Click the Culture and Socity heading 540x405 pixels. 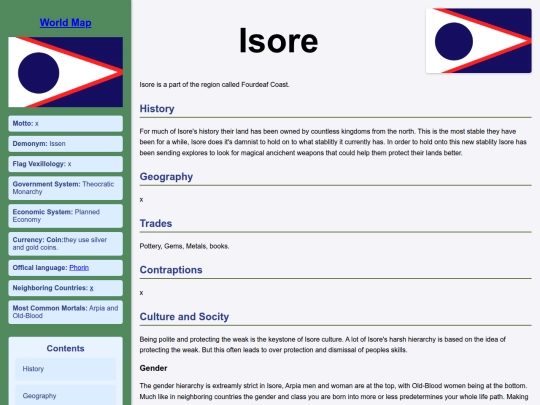pos(184,316)
